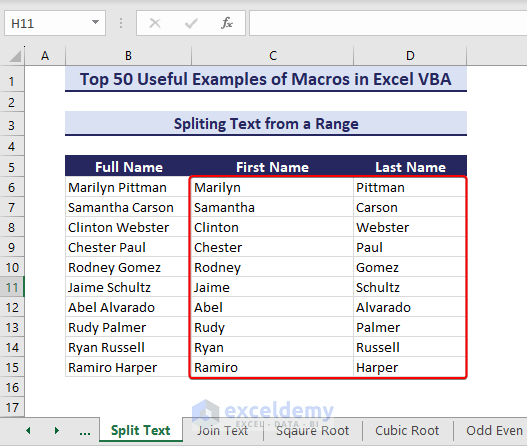Switch to the Cubic Root sheet tab
This screenshot has width=527, height=446.
click(407, 431)
